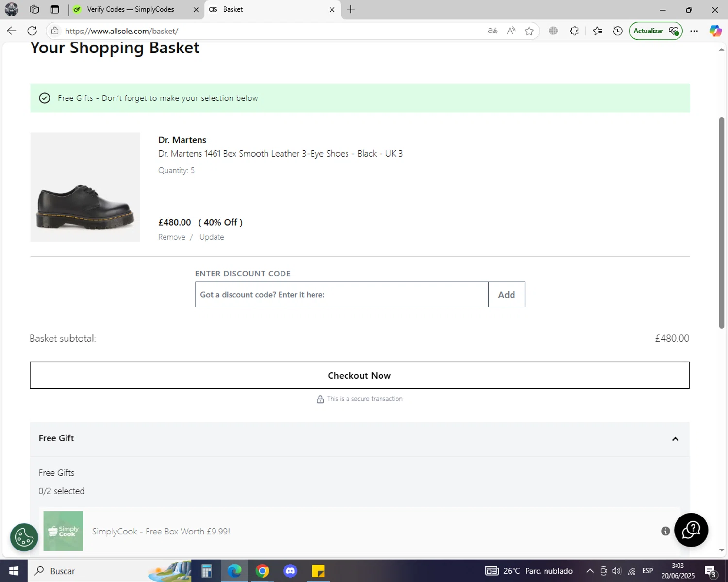Open the Copilot sidebar icon
Image resolution: width=728 pixels, height=582 pixels.
pyautogui.click(x=715, y=31)
